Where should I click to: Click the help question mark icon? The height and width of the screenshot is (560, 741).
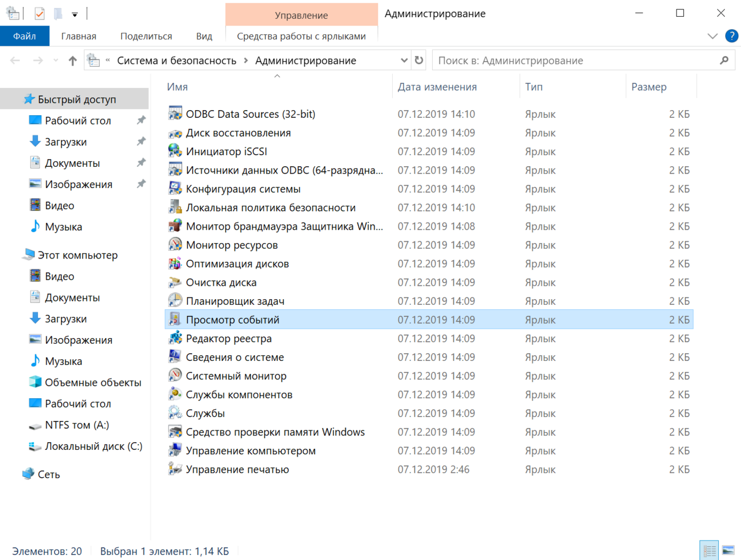[732, 36]
